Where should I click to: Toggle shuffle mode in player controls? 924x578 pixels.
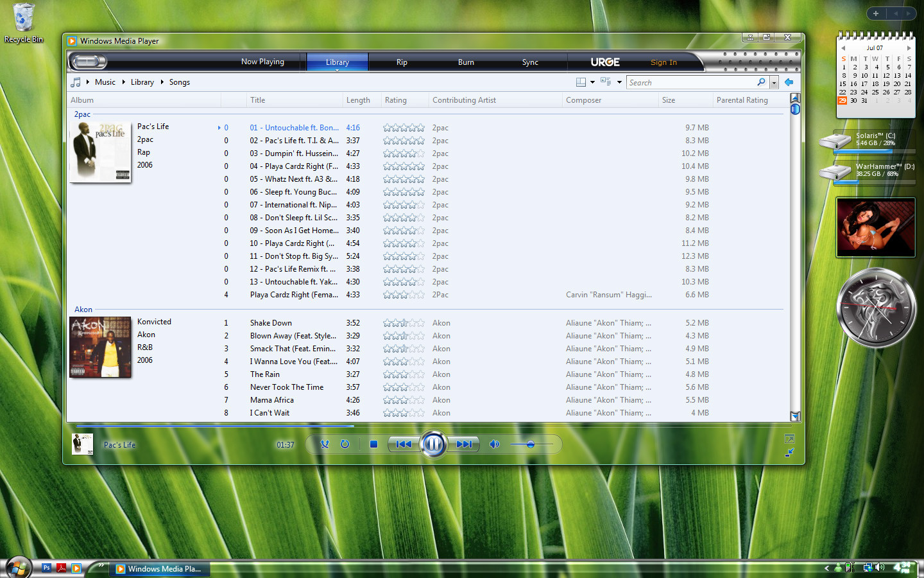(325, 444)
